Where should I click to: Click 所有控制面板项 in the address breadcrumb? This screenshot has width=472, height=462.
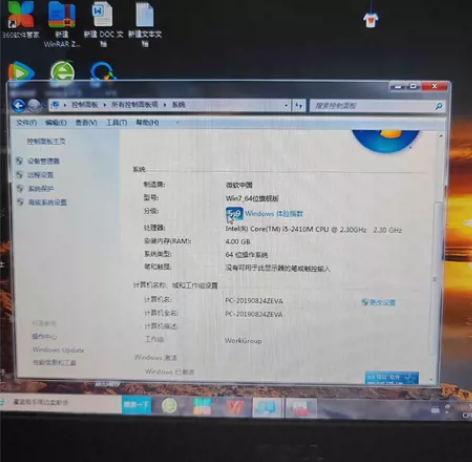[134, 105]
